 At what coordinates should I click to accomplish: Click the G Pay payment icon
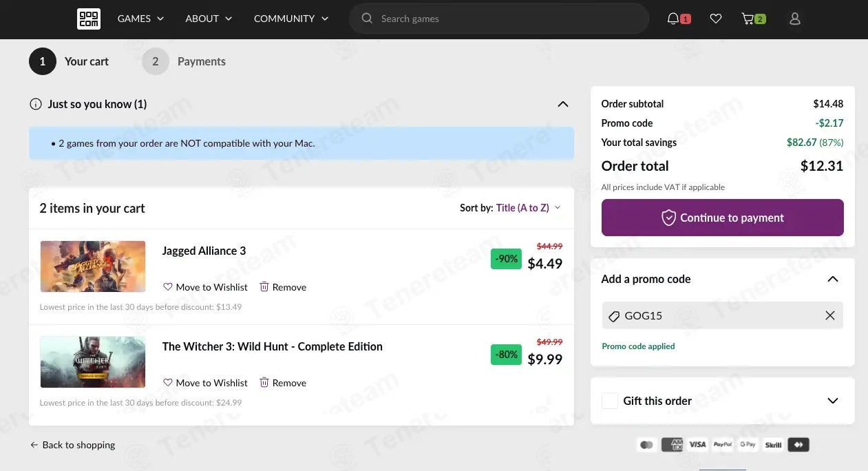point(748,445)
